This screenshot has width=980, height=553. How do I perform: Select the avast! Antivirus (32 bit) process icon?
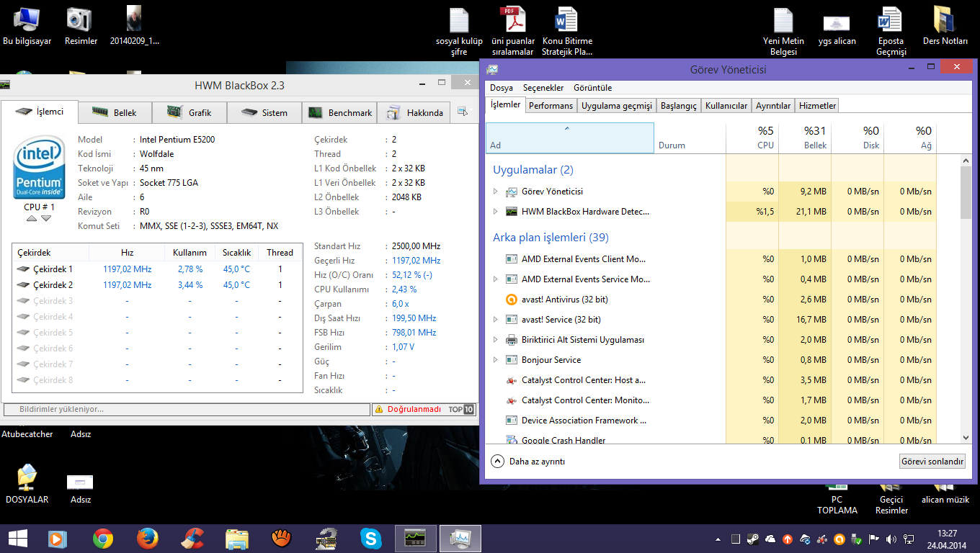point(512,300)
